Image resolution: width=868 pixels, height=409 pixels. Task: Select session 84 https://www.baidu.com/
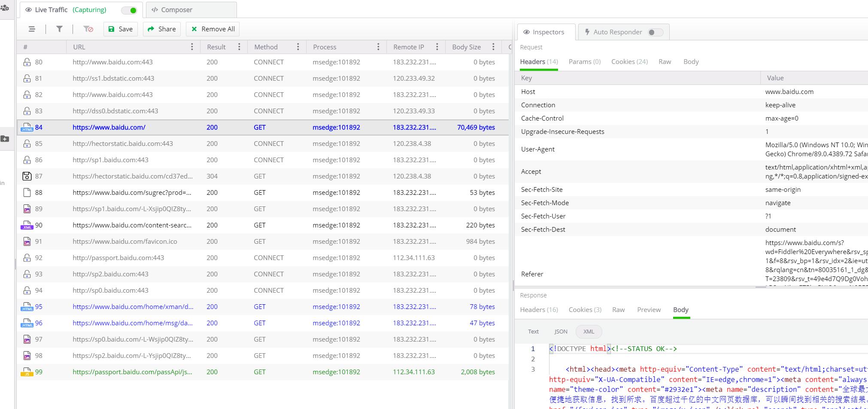point(263,127)
